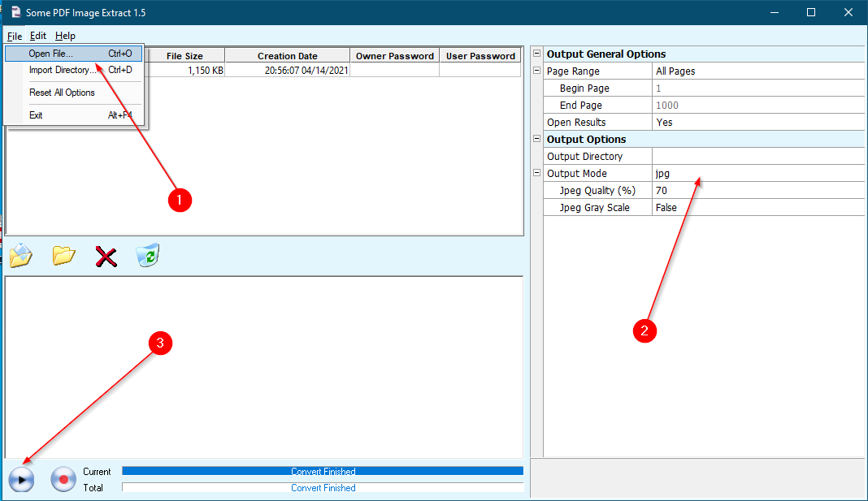
Task: Click the open file icon in toolbar
Action: point(21,256)
